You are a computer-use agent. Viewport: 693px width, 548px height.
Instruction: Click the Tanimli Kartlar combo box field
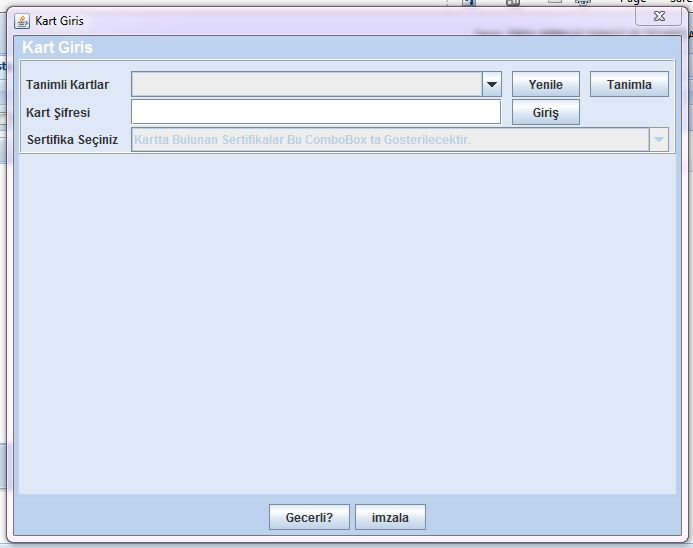point(306,85)
